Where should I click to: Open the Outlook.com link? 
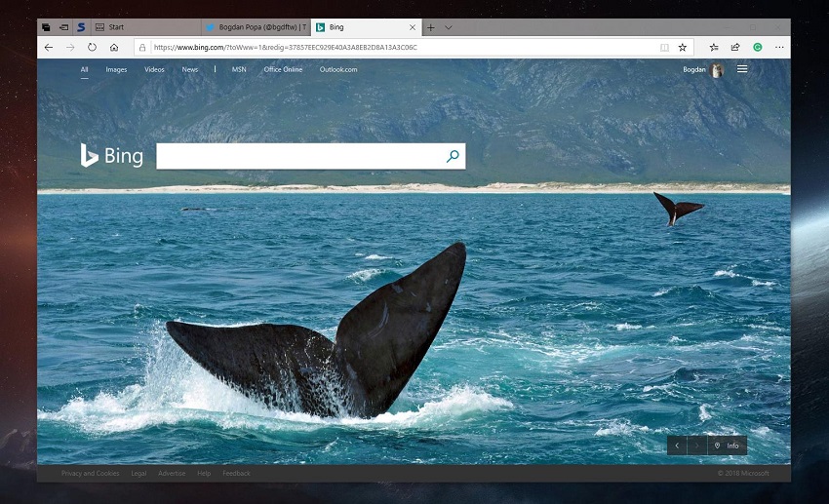338,69
